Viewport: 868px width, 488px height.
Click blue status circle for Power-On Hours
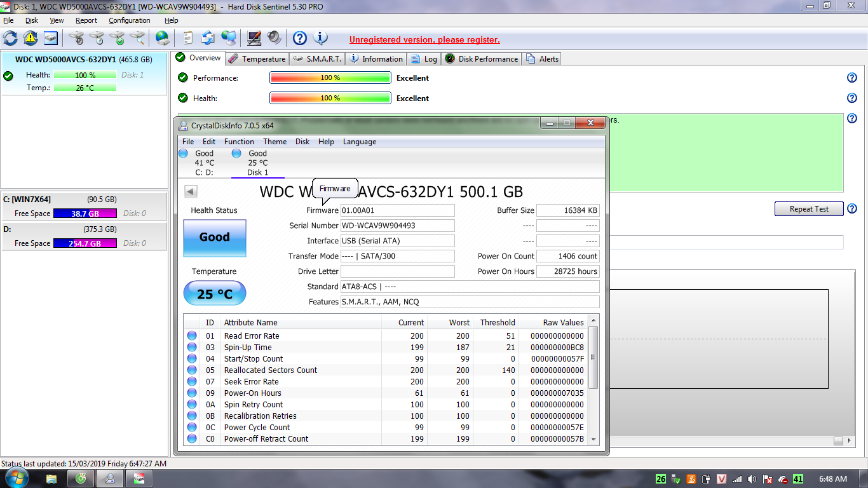pos(191,393)
